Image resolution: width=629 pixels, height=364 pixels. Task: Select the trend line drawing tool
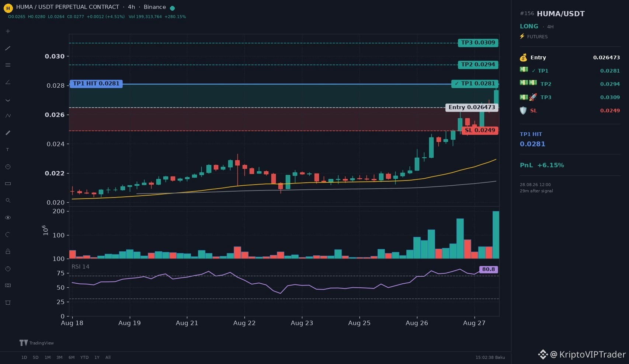coord(8,48)
